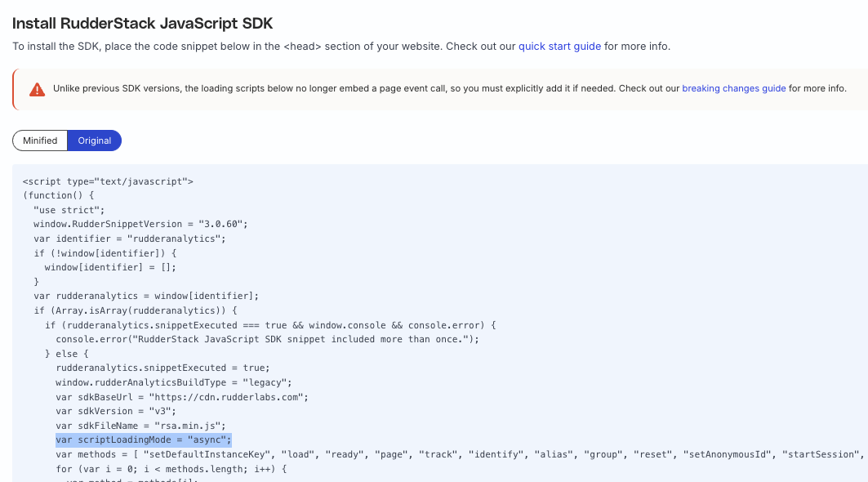Click the window[identifier] = [] line
Image resolution: width=868 pixels, height=482 pixels.
pos(110,267)
